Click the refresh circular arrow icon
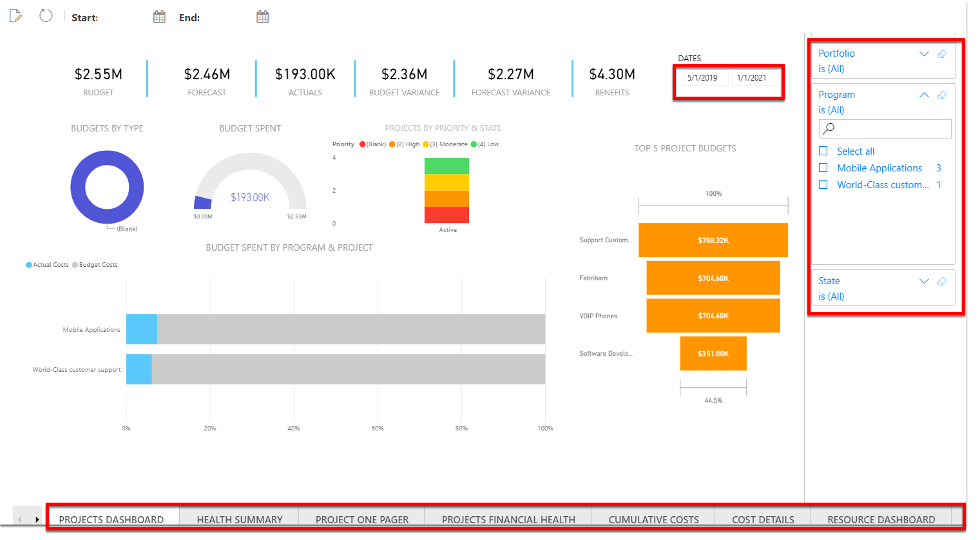This screenshot has width=980, height=540. (x=46, y=15)
